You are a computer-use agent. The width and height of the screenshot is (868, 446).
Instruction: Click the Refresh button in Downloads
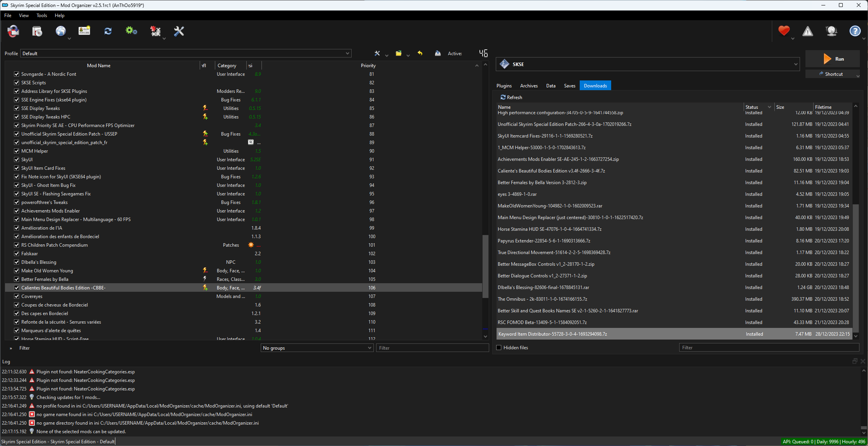tap(511, 97)
